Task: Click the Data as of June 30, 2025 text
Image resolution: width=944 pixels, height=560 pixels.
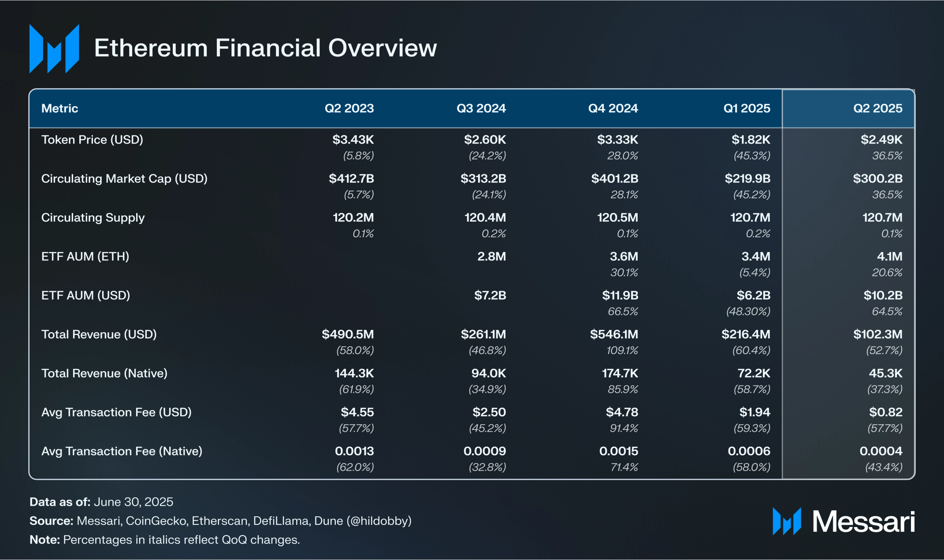Action: (101, 502)
